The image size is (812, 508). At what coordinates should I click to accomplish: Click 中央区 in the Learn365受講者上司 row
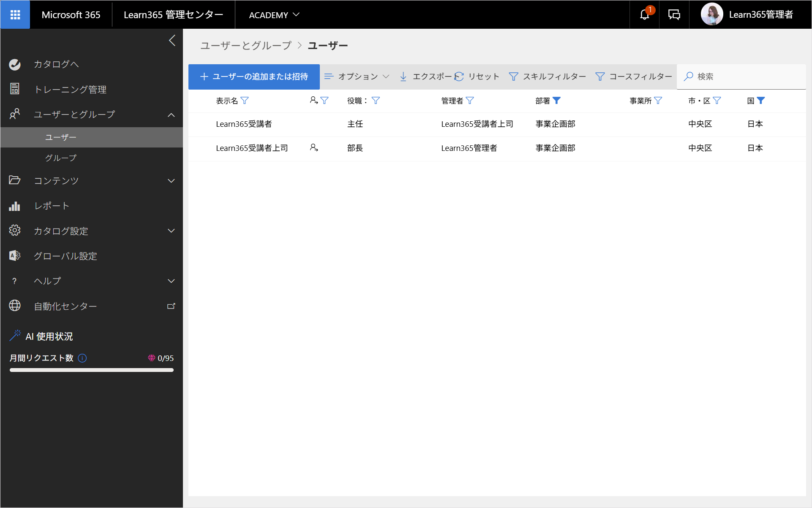[x=700, y=148]
